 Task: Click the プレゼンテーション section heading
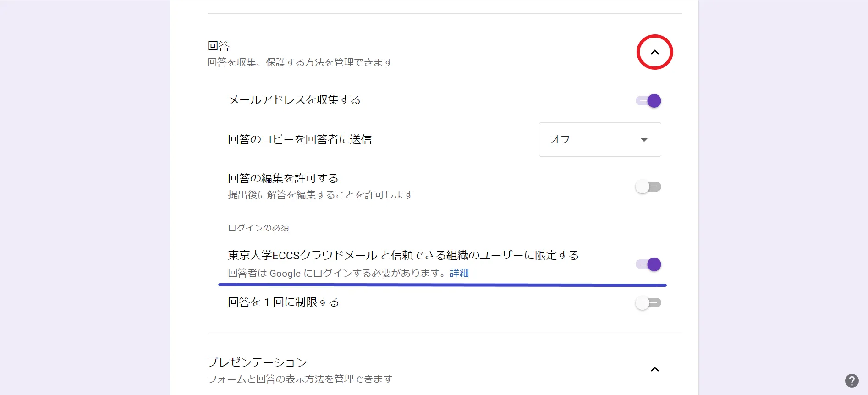point(257,362)
